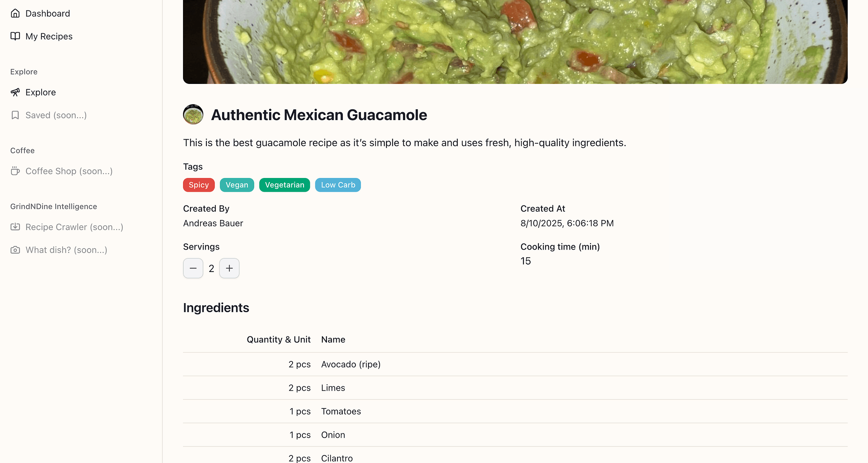
Task: Click the Recipe Crawler download icon
Action: 15,227
